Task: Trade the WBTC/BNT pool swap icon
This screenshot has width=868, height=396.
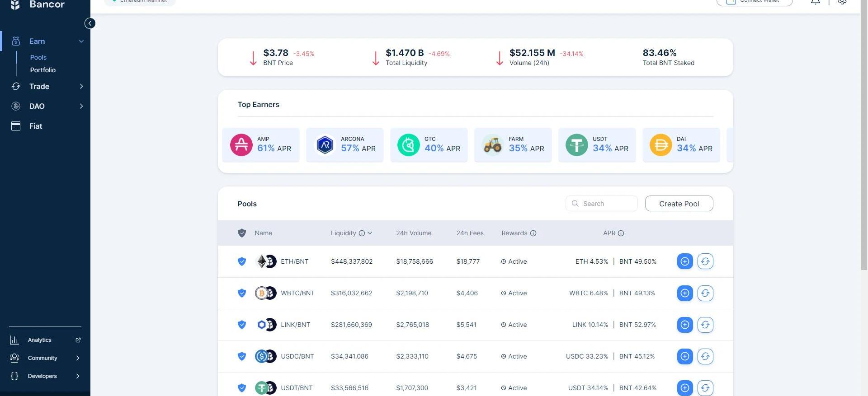Action: (705, 293)
